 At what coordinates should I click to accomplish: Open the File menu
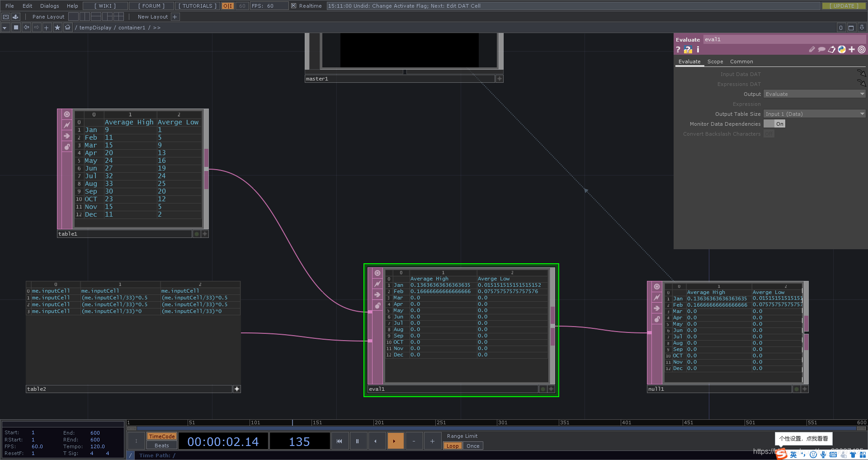coord(9,6)
